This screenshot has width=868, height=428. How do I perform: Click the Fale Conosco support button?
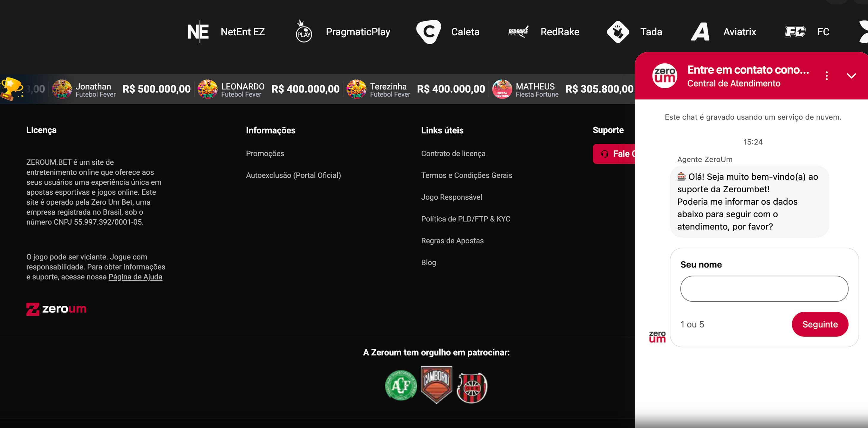coord(614,154)
